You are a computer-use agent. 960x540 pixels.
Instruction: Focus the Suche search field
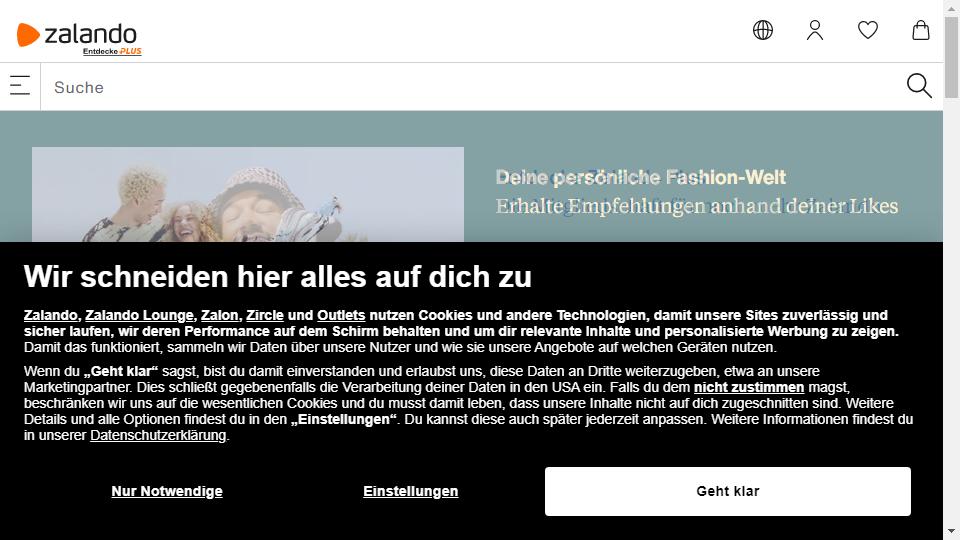point(471,87)
